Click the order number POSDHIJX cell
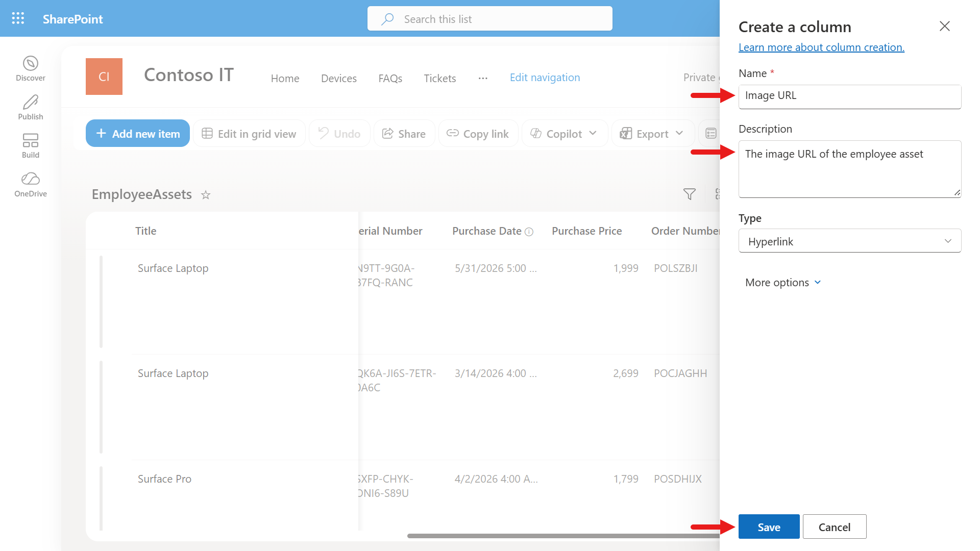This screenshot has width=980, height=551. click(678, 479)
